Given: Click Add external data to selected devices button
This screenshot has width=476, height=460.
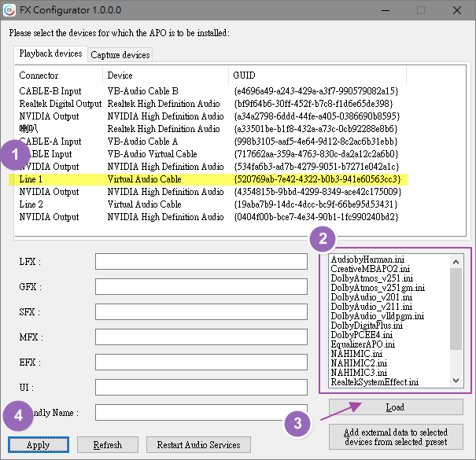Looking at the screenshot, I should pos(396,437).
